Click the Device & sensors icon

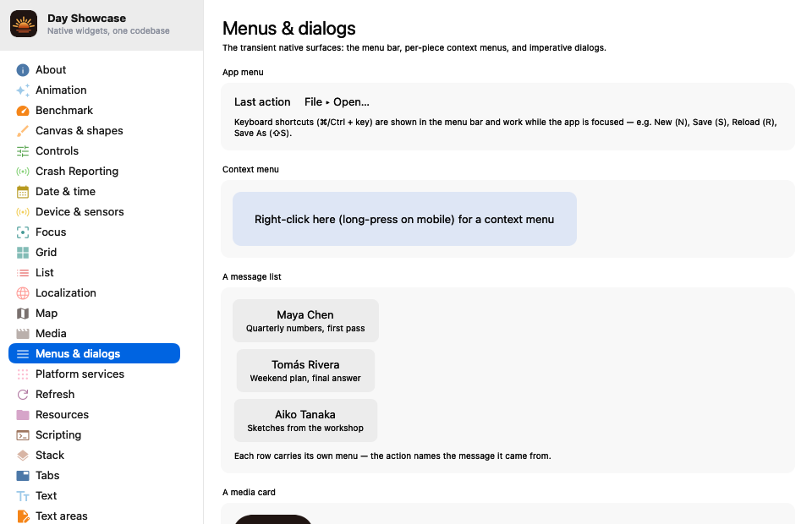click(x=23, y=212)
